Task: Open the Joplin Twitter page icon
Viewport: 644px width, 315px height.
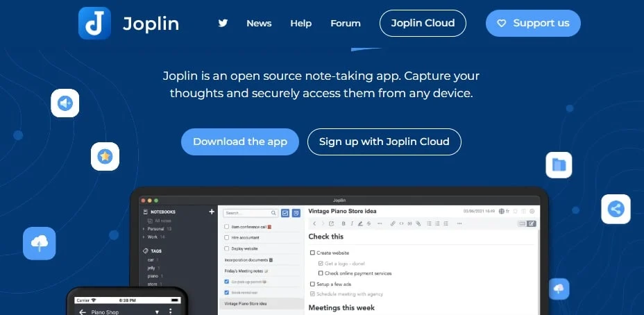Action: pos(223,23)
